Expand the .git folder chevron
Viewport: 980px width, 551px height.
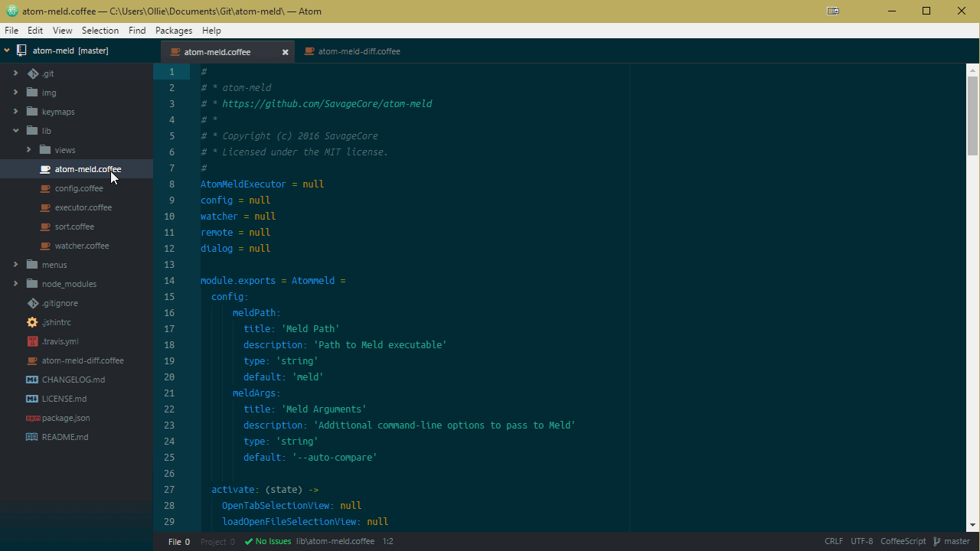[15, 73]
